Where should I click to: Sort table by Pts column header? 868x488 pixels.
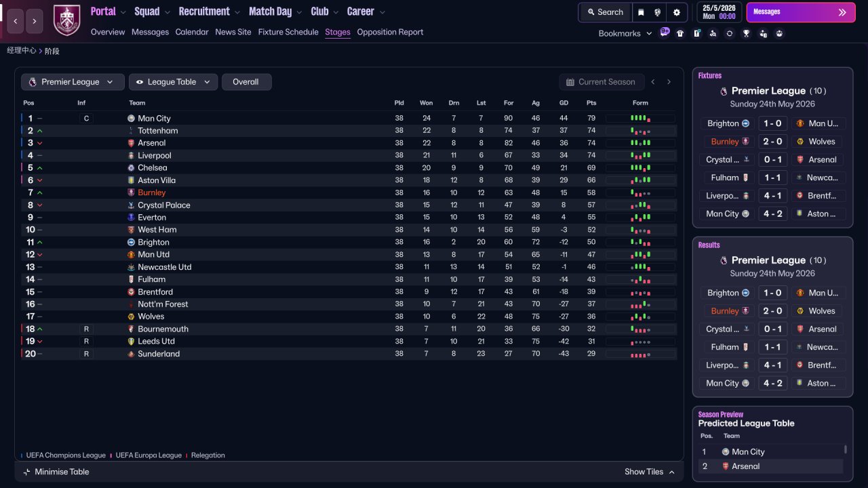[x=591, y=103]
